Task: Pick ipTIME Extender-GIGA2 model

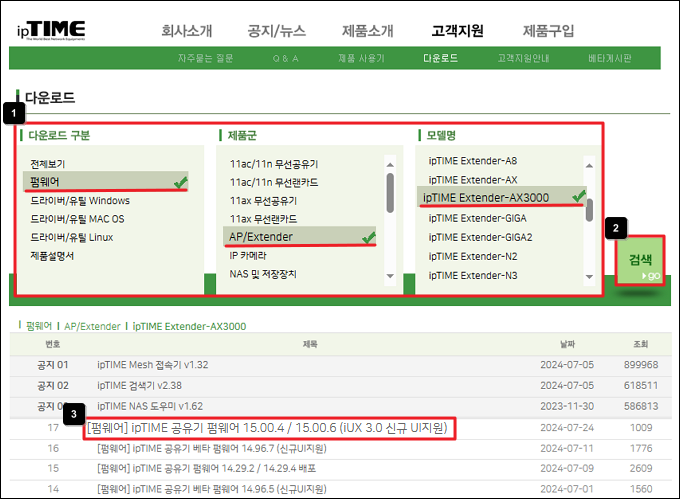Action: [481, 237]
